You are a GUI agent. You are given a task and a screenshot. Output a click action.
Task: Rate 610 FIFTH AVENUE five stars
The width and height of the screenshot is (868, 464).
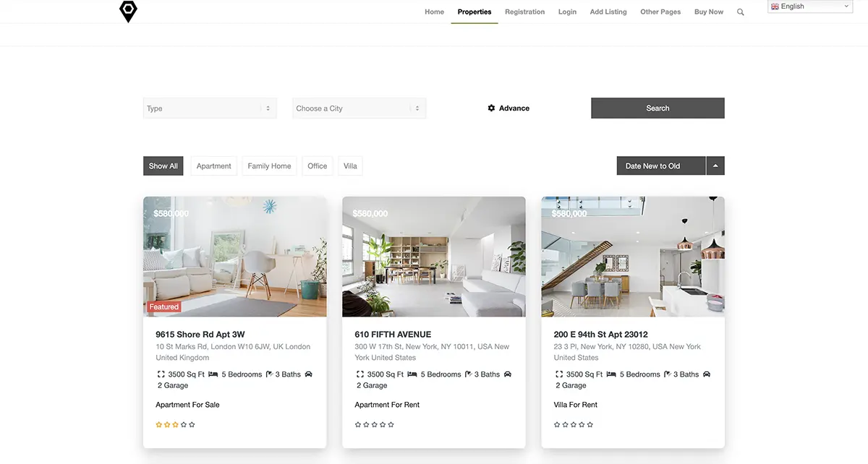click(391, 425)
